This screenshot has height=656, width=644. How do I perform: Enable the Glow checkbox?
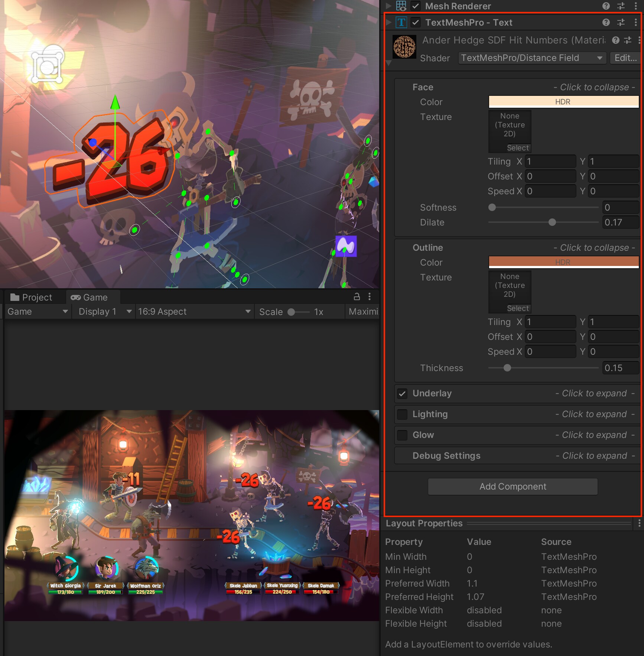pyautogui.click(x=402, y=435)
